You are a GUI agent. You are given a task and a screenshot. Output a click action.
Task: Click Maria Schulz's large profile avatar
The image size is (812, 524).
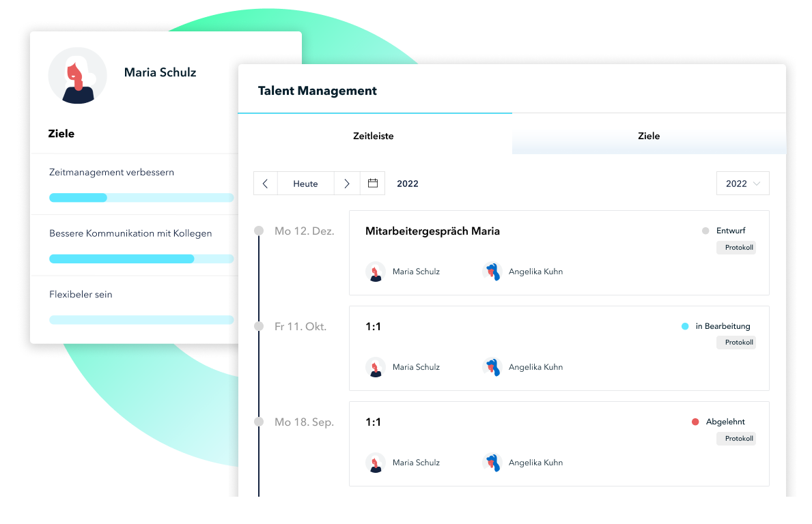point(78,75)
